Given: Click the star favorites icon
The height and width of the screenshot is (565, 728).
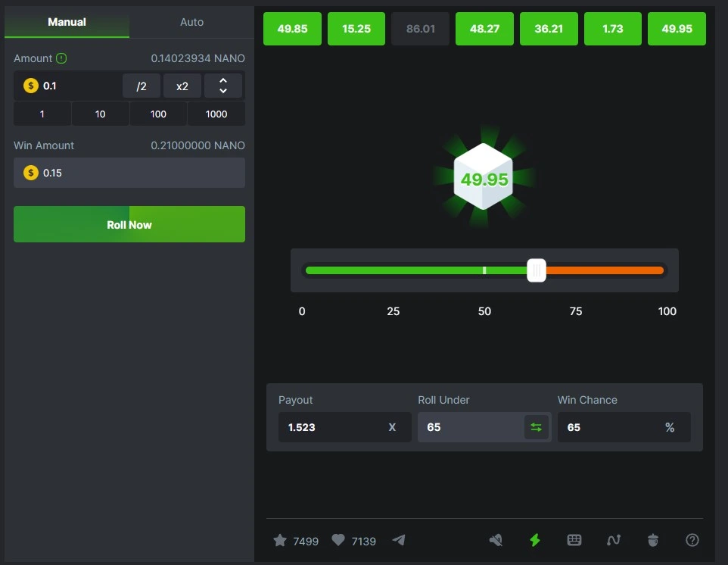Looking at the screenshot, I should (280, 540).
